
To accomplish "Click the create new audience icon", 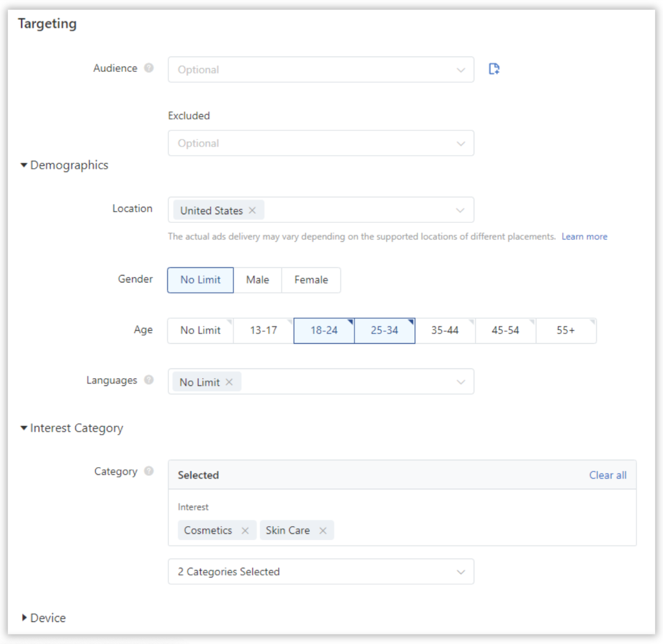I will pyautogui.click(x=494, y=69).
